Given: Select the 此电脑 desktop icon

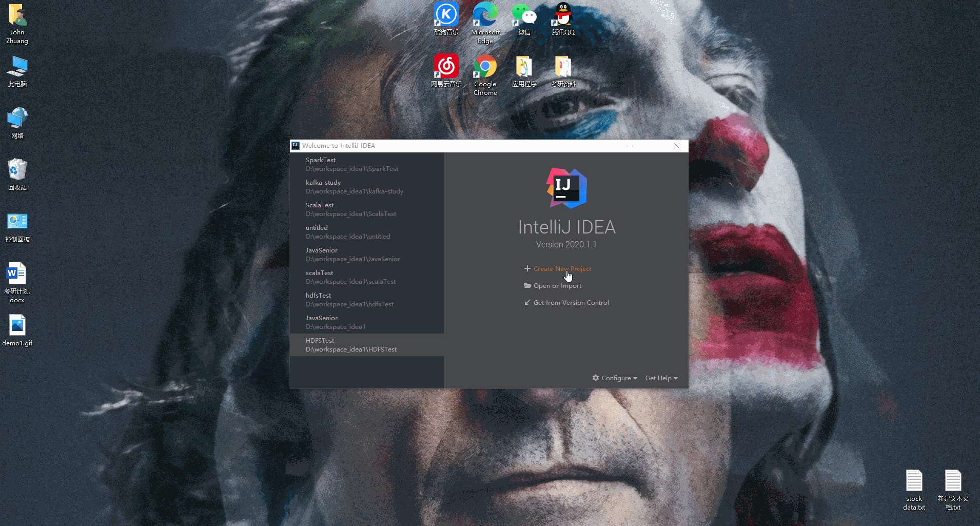Looking at the screenshot, I should [17, 71].
